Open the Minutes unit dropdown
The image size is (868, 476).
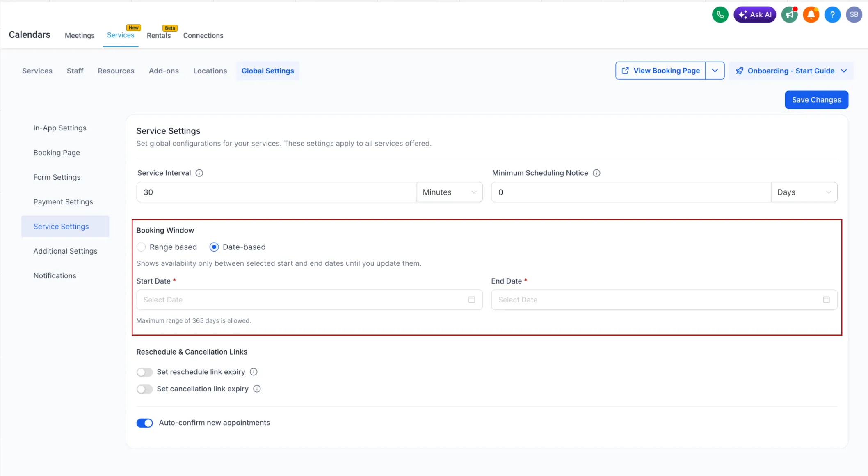450,192
